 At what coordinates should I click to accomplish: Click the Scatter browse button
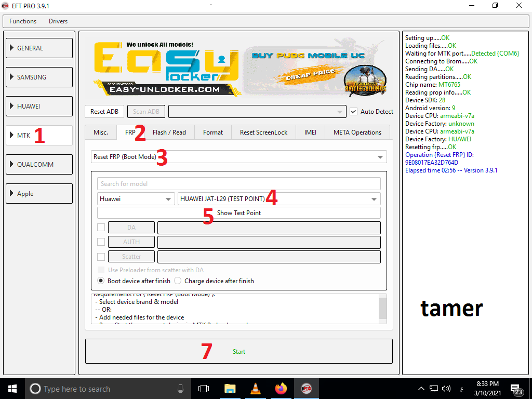tap(131, 257)
